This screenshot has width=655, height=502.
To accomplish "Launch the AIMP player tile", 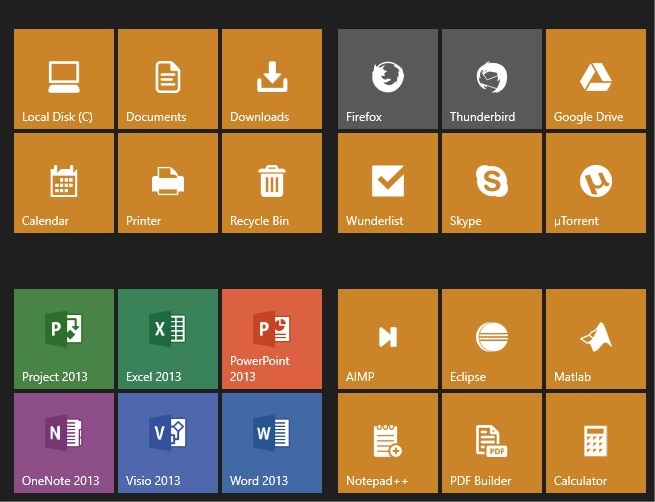I will pos(388,339).
